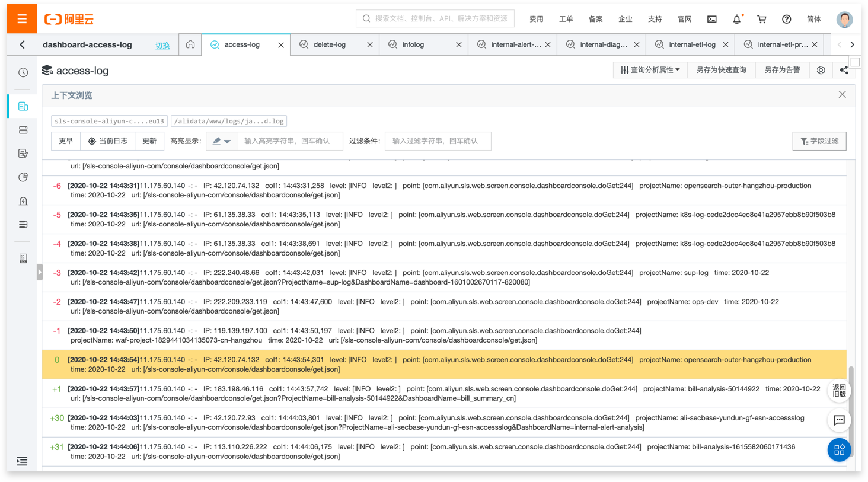Image resolution: width=868 pixels, height=482 pixels.
Task: Open the home tab icon
Action: coord(190,44)
